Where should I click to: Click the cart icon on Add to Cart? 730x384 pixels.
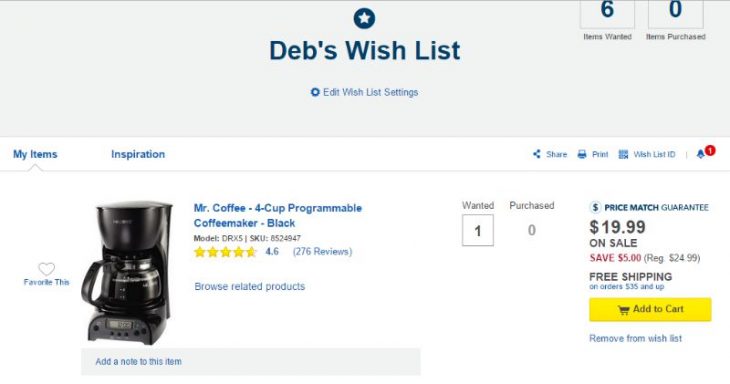click(x=623, y=310)
